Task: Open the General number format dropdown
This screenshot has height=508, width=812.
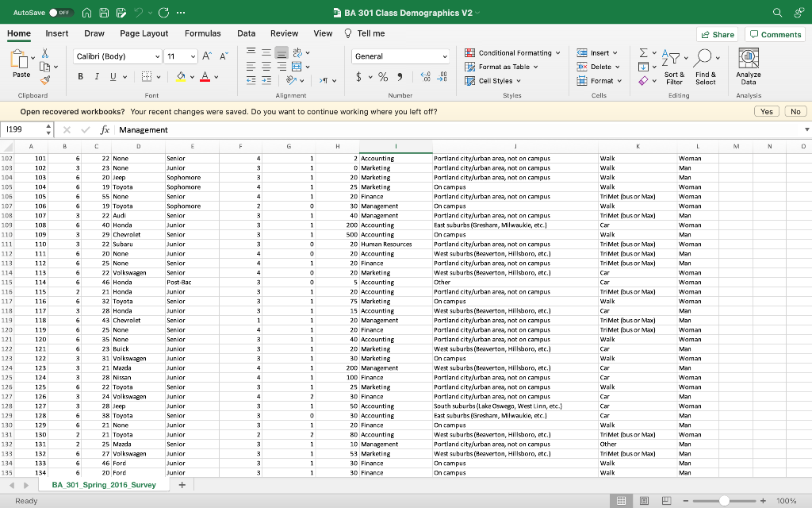Action: click(x=400, y=56)
